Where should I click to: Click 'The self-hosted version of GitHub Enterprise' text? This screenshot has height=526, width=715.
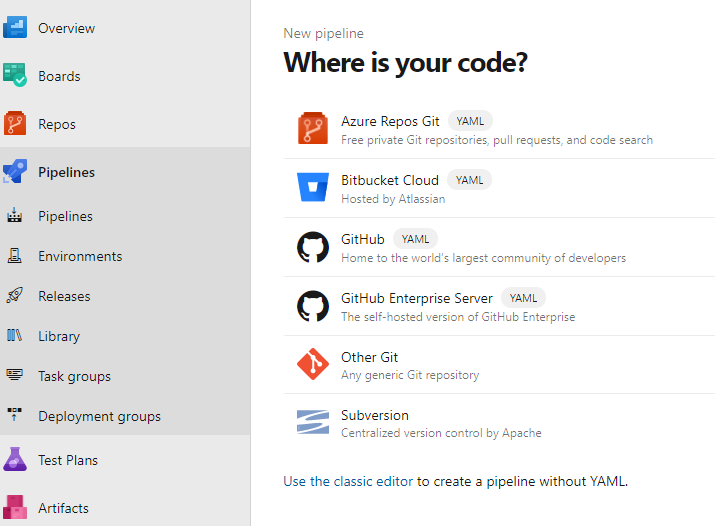[x=458, y=316]
